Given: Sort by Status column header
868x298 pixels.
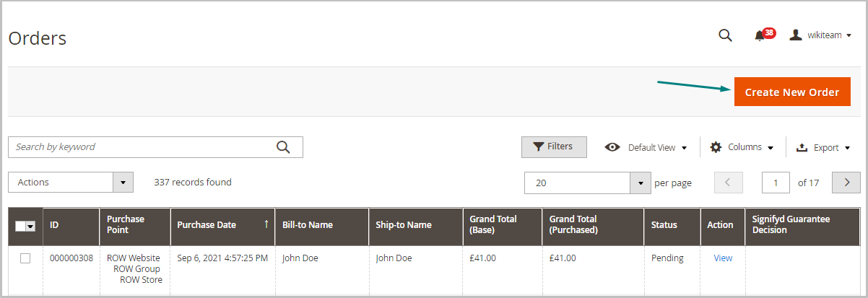Looking at the screenshot, I should click(x=664, y=225).
